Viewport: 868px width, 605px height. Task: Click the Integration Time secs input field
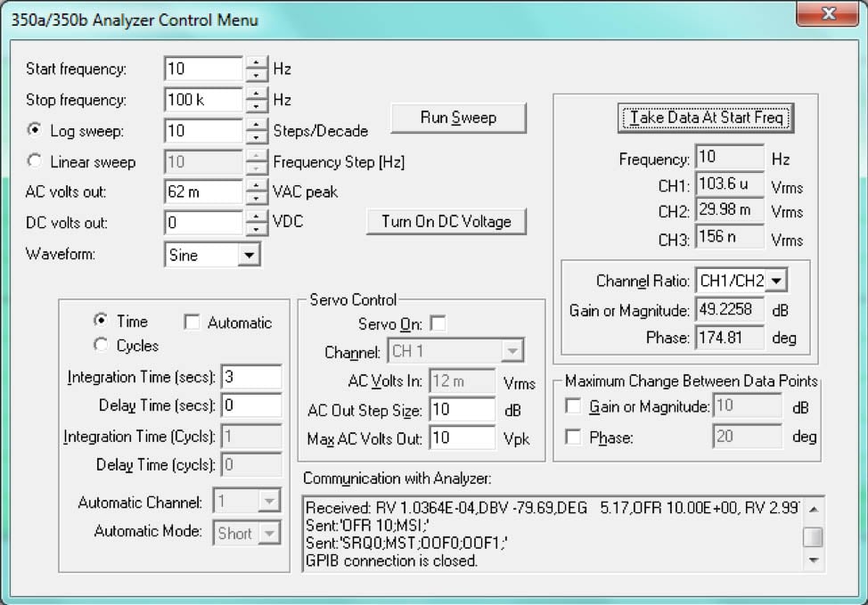[250, 377]
